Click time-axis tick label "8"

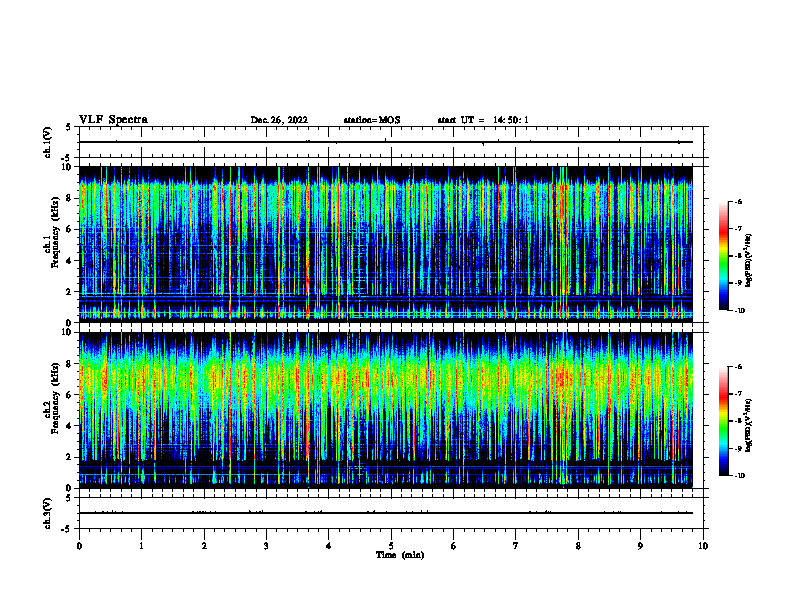tap(578, 546)
